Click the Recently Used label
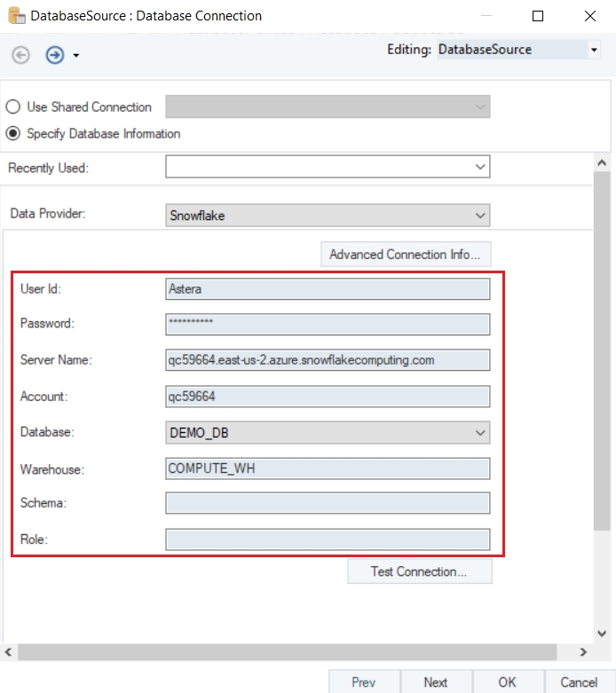 49,168
